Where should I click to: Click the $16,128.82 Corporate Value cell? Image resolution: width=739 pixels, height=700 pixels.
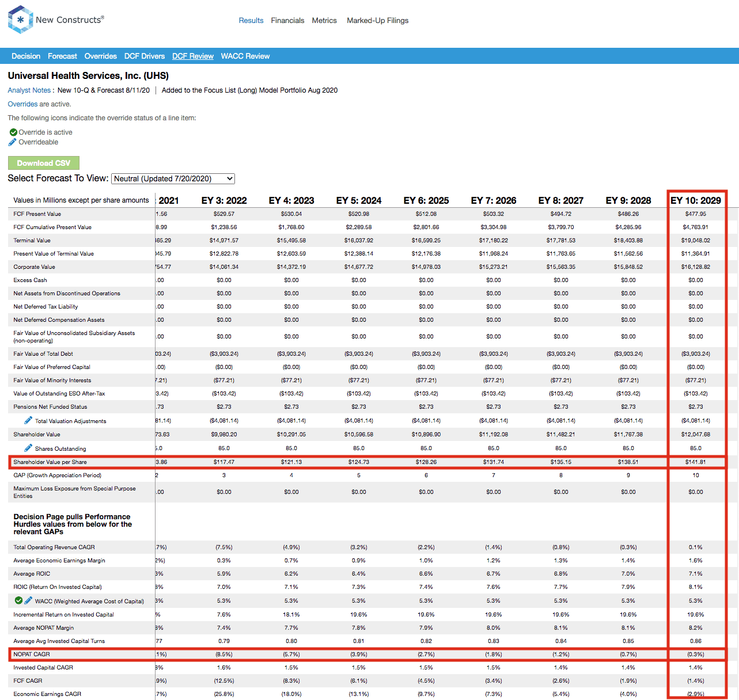tap(696, 267)
